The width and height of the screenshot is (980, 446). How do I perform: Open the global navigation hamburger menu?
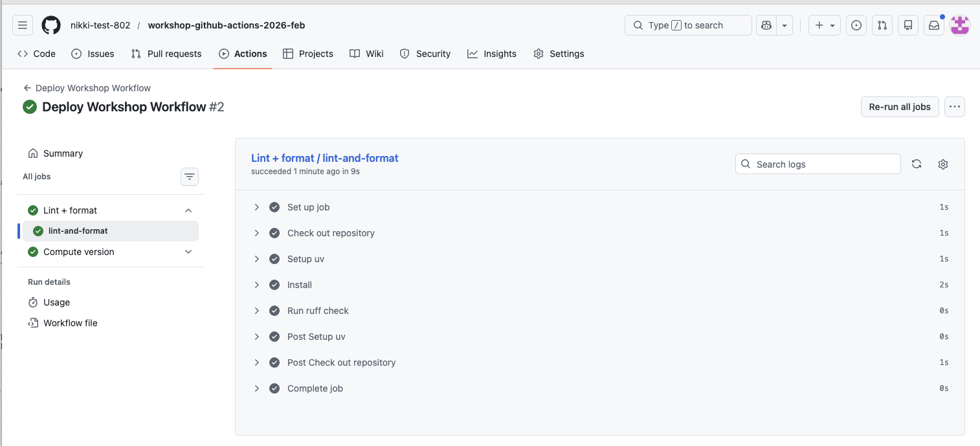pos(22,25)
